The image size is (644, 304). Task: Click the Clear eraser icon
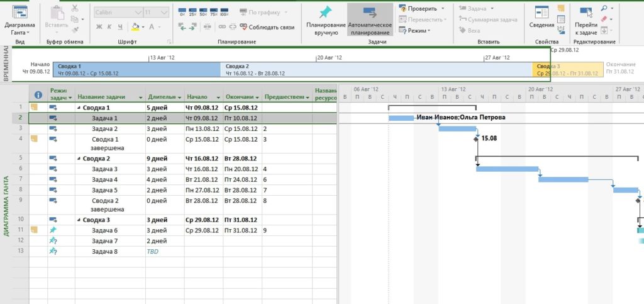[x=604, y=20]
